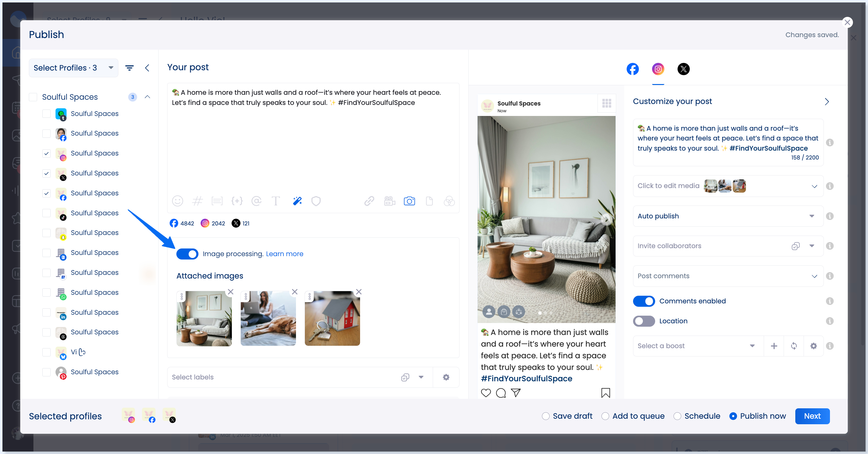Click the Next button
This screenshot has height=454, width=868.
[x=812, y=416]
